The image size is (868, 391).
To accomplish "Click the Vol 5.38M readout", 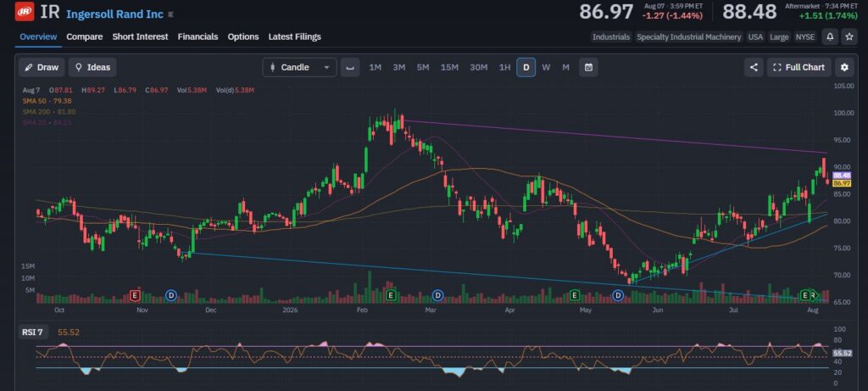I will click(192, 90).
